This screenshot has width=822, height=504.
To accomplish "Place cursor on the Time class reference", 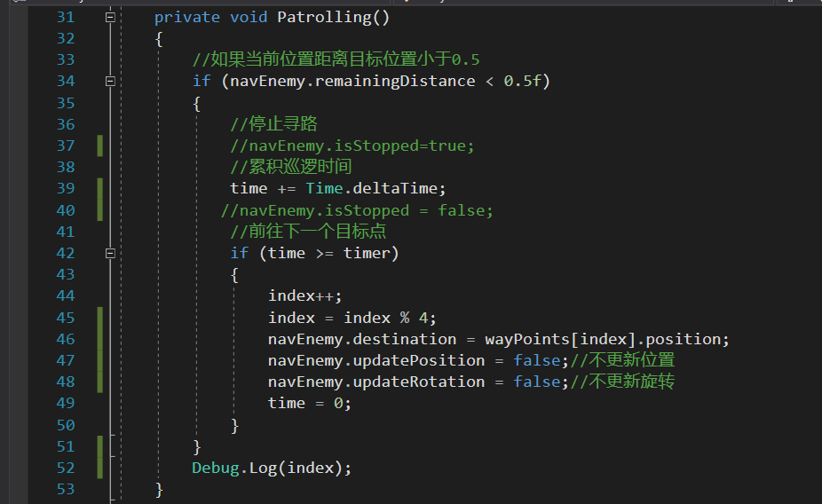I will [x=324, y=189].
